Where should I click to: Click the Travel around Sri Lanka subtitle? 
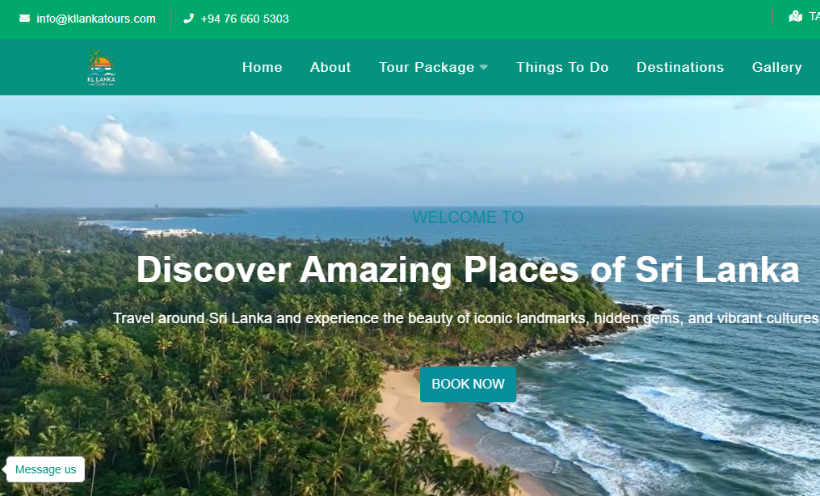click(466, 318)
